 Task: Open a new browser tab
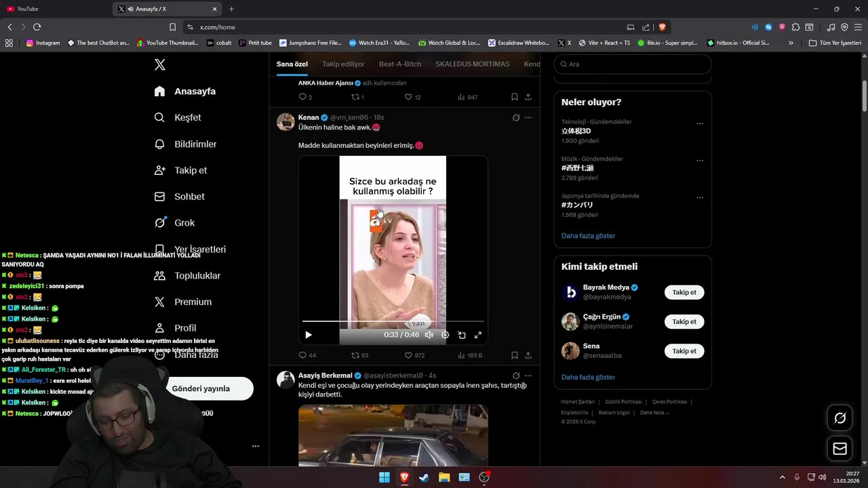pyautogui.click(x=231, y=9)
